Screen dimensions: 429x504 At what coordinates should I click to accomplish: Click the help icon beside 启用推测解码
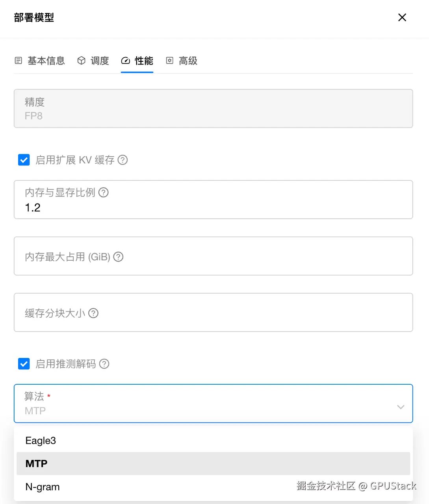[x=104, y=364]
